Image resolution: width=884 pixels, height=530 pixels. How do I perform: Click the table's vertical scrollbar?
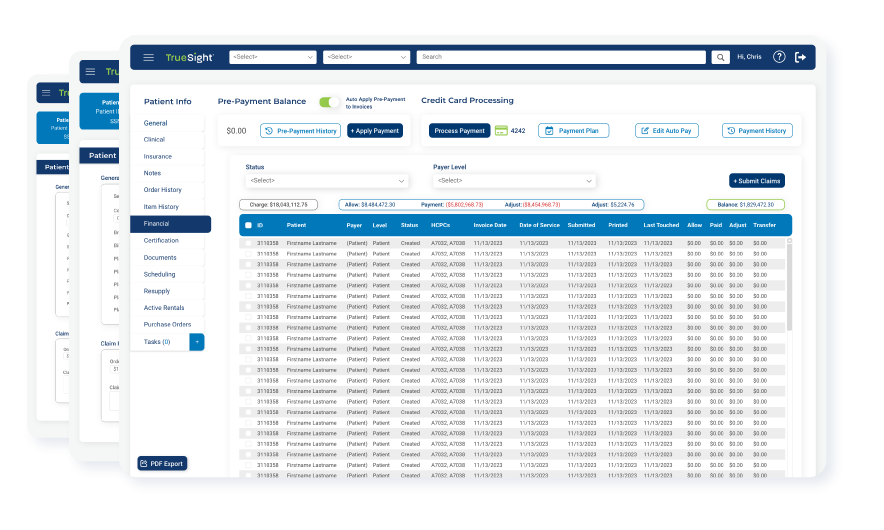(789, 290)
